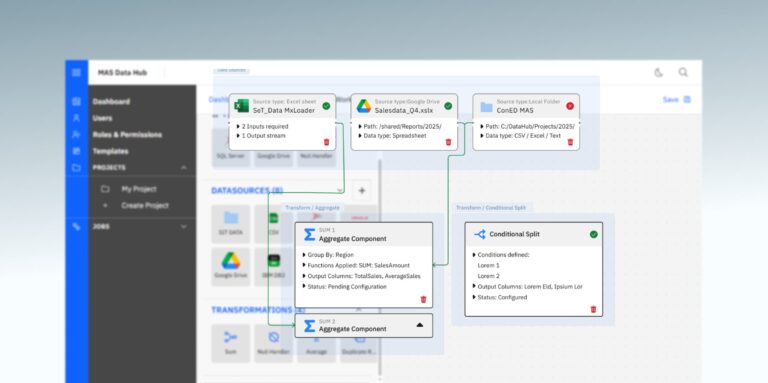The image size is (768, 383).
Task: Toggle dark mode moon icon
Action: tap(659, 72)
